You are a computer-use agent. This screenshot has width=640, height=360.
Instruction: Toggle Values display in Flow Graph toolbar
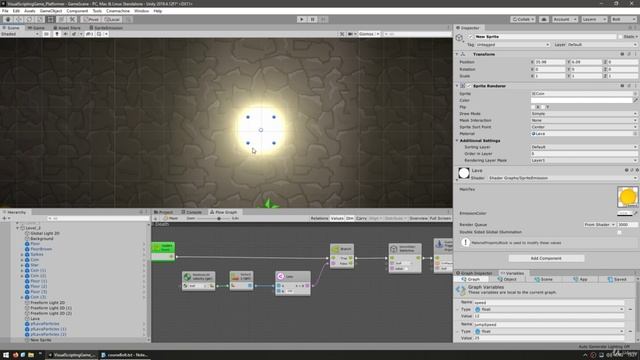pos(337,218)
